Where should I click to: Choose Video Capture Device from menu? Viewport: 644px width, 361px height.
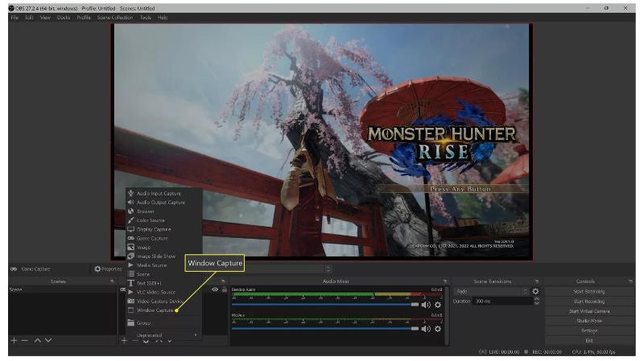pyautogui.click(x=163, y=302)
